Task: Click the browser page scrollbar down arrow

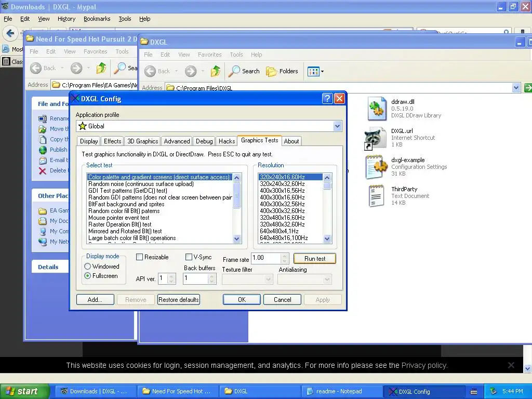Action: 528,369
